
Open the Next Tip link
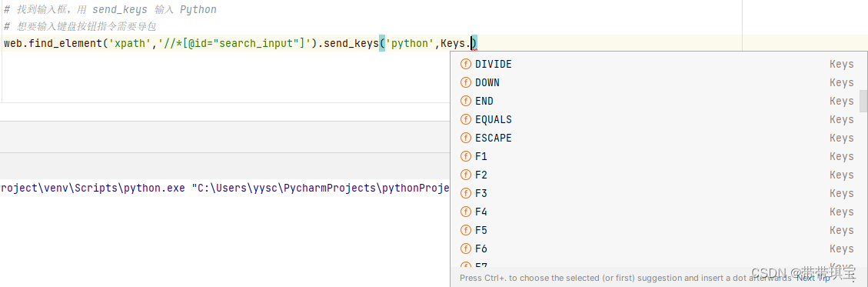813,278
